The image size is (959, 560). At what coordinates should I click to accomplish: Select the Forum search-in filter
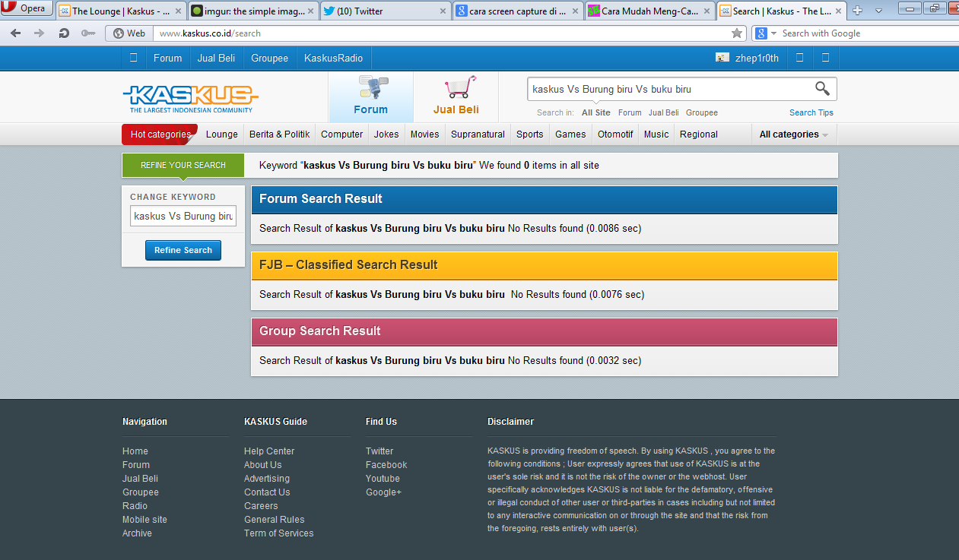[x=629, y=112]
